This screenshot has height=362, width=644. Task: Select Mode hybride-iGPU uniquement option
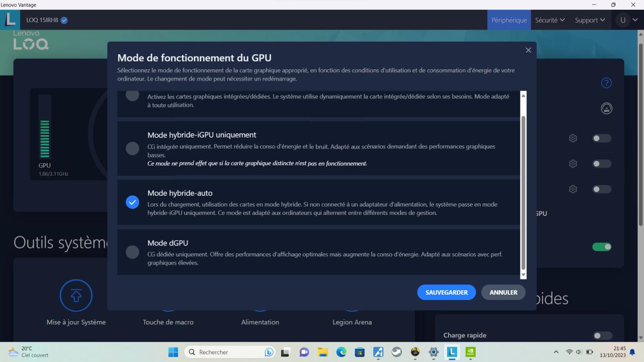tap(132, 148)
